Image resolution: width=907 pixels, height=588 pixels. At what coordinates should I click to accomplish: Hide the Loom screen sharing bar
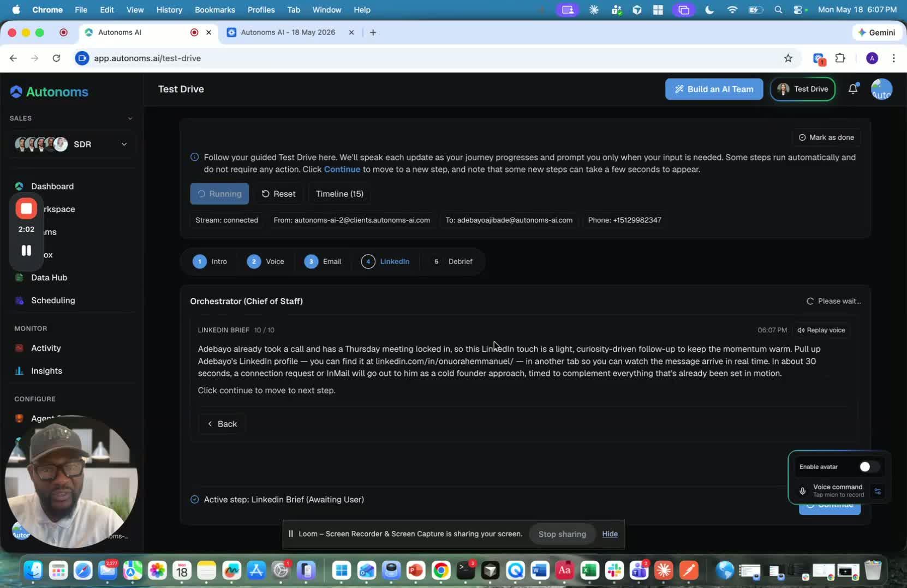point(610,534)
